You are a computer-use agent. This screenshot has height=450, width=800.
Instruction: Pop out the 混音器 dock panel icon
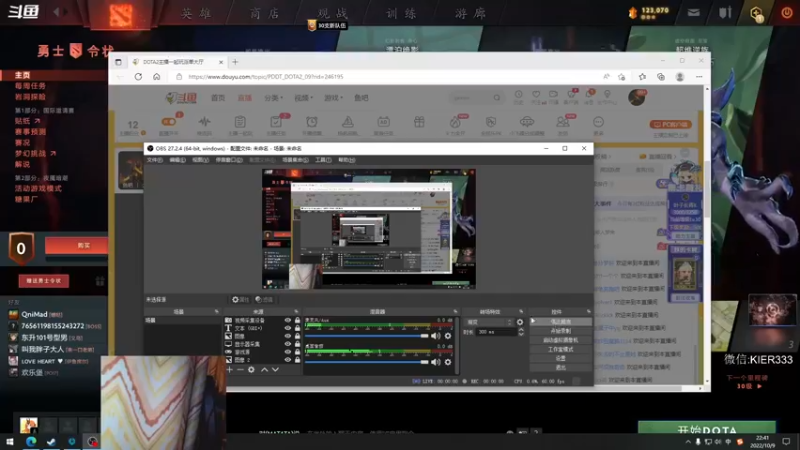[x=456, y=311]
